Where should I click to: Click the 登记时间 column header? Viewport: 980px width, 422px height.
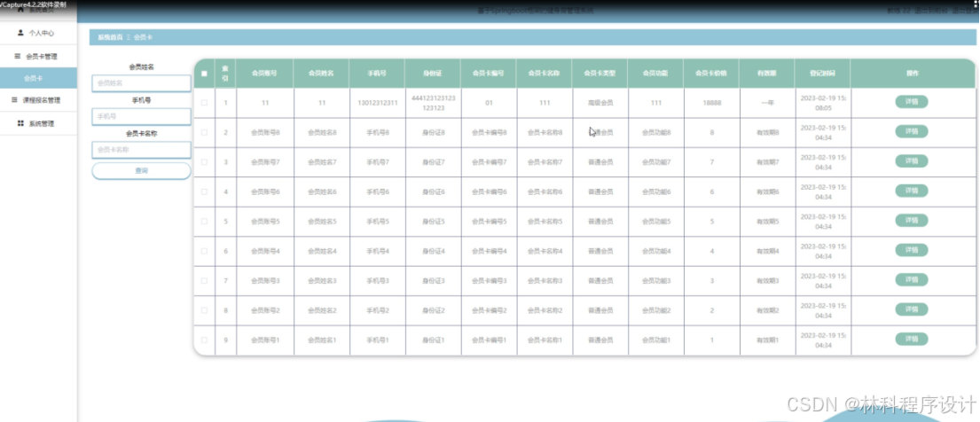pos(822,74)
